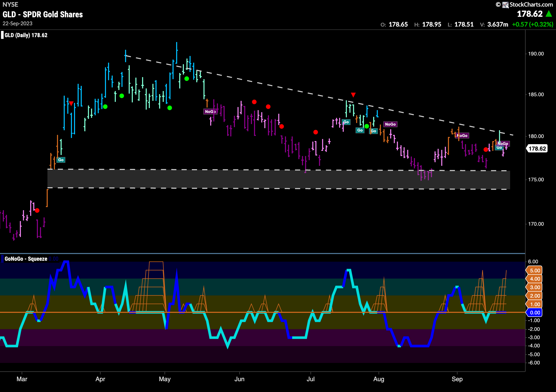Screen dimensions: 556x392
Task: Click the high value 178.95
Action: pos(432,25)
